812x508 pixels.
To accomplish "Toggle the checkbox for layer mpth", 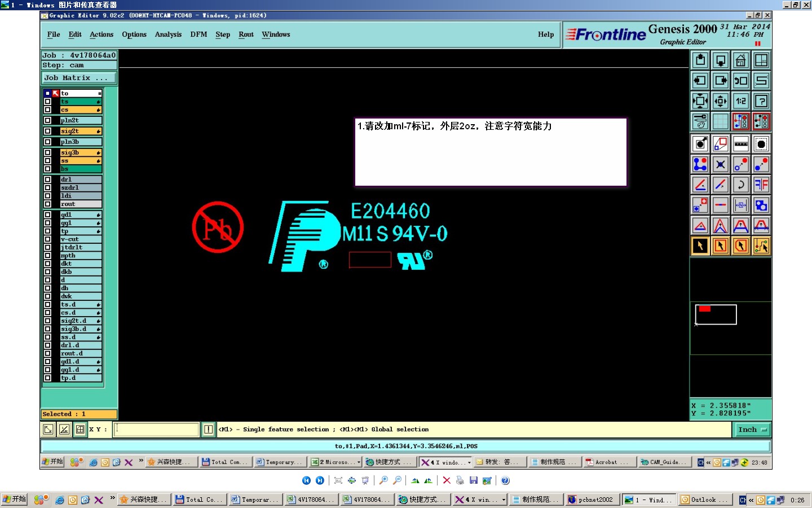I will coord(48,256).
